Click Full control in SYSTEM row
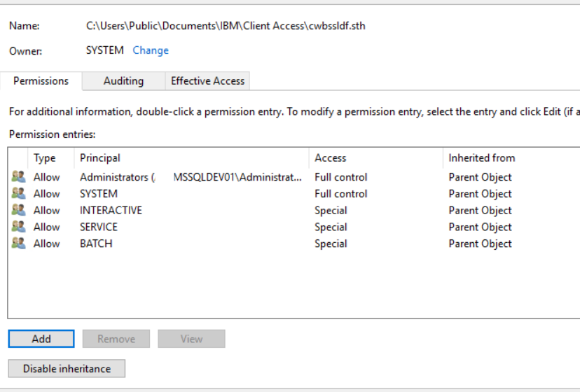Viewport: 580px width, 392px height. click(x=340, y=194)
